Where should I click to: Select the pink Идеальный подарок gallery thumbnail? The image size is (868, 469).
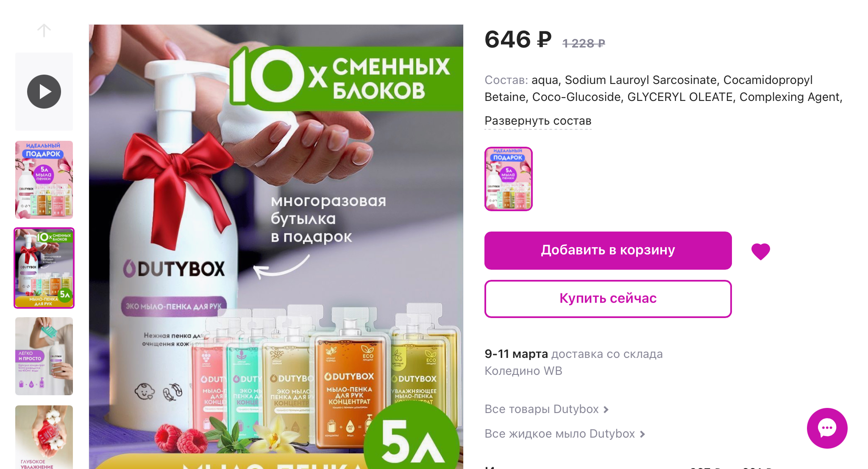44,180
